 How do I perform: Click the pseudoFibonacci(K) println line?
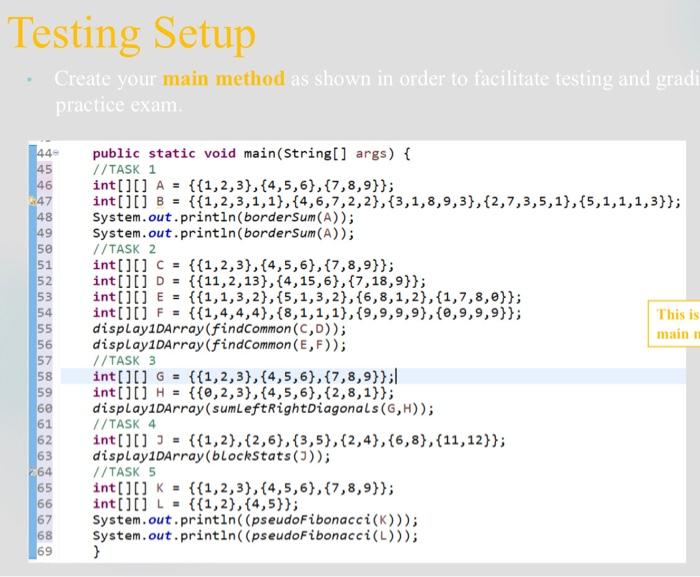pos(255,520)
